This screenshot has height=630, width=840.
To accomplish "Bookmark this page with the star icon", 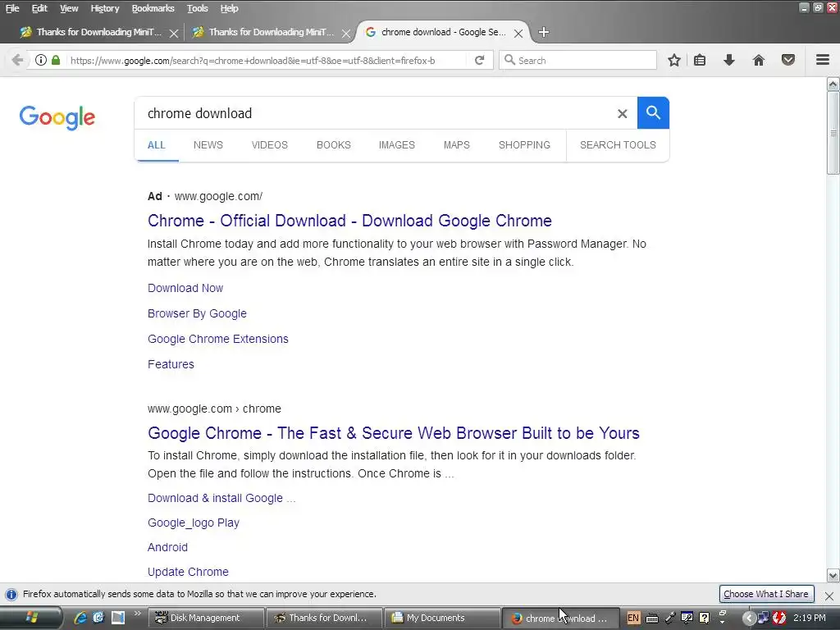I will tap(674, 60).
